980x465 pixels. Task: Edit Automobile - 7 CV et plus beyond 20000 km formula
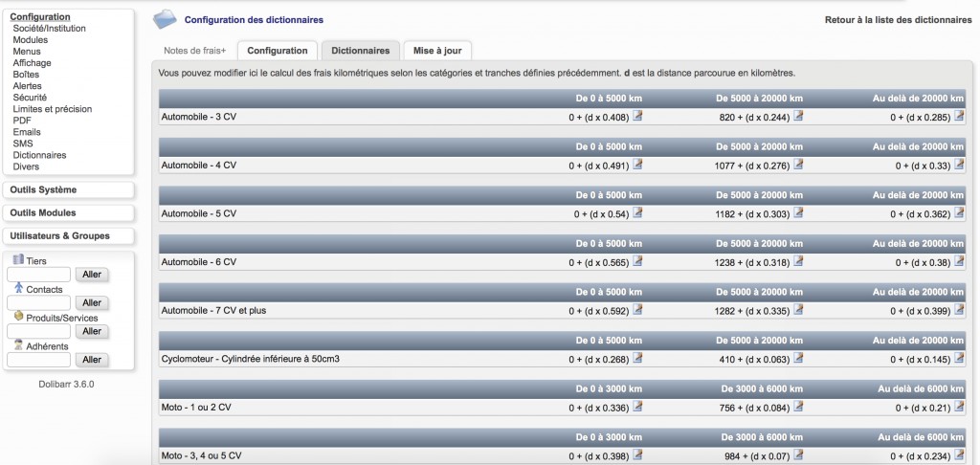click(x=959, y=309)
